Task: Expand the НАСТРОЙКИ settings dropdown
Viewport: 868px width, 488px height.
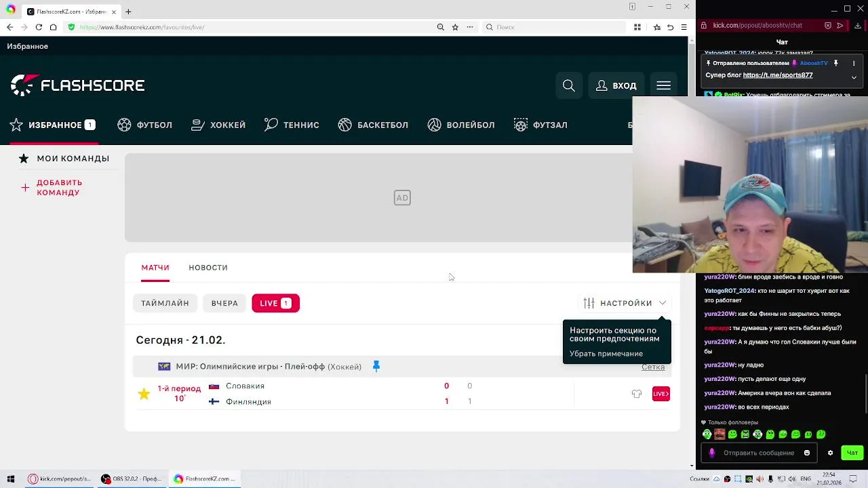Action: point(625,303)
